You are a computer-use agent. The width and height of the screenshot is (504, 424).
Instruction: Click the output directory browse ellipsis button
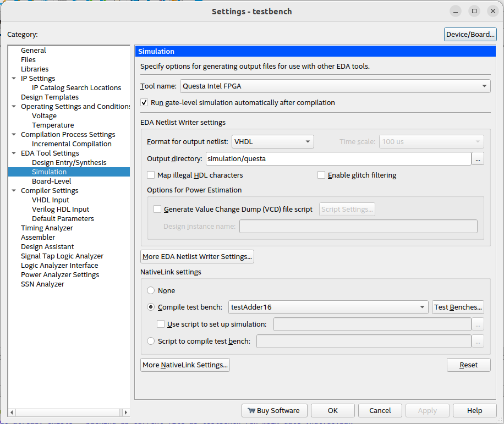point(478,159)
